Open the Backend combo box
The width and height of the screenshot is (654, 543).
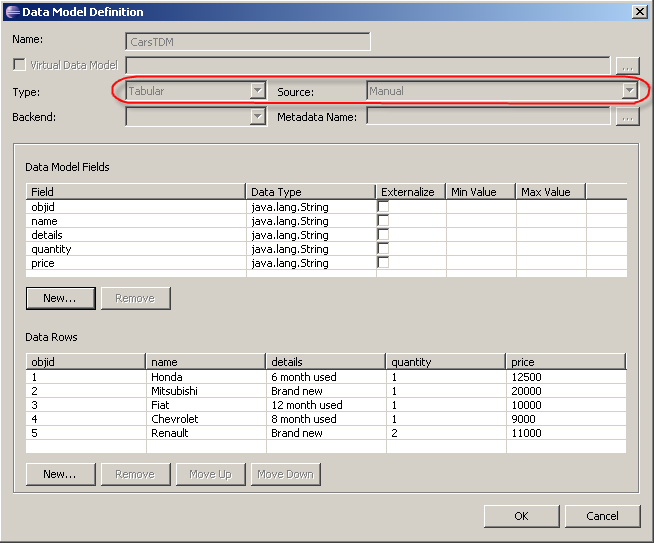click(257, 117)
